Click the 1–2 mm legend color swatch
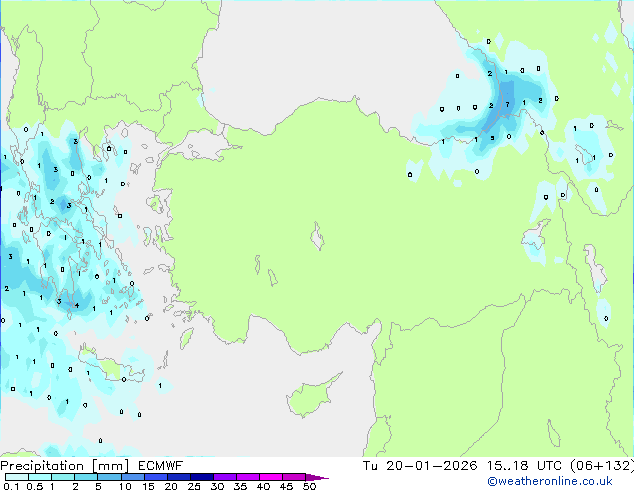The width and height of the screenshot is (634, 490). pos(63,477)
